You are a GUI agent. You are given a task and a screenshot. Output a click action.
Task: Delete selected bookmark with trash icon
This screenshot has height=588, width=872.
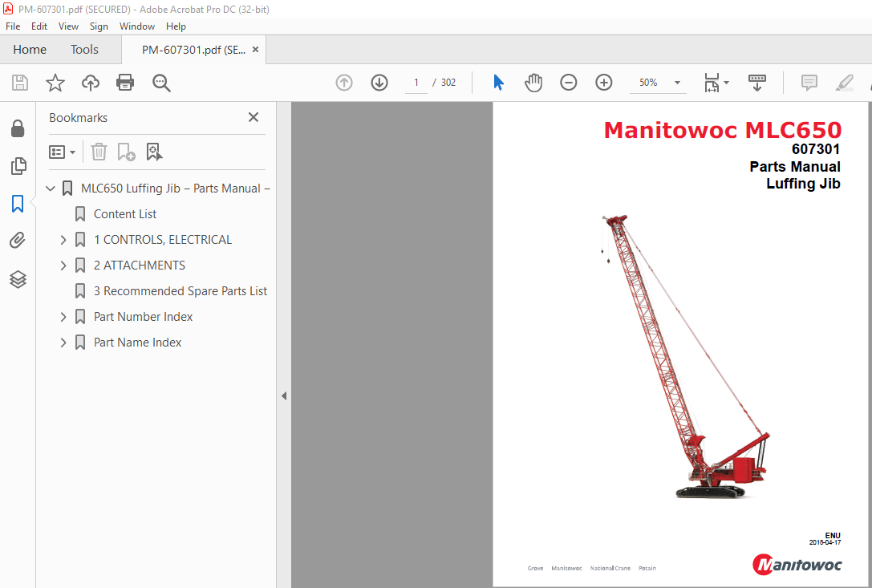(99, 152)
